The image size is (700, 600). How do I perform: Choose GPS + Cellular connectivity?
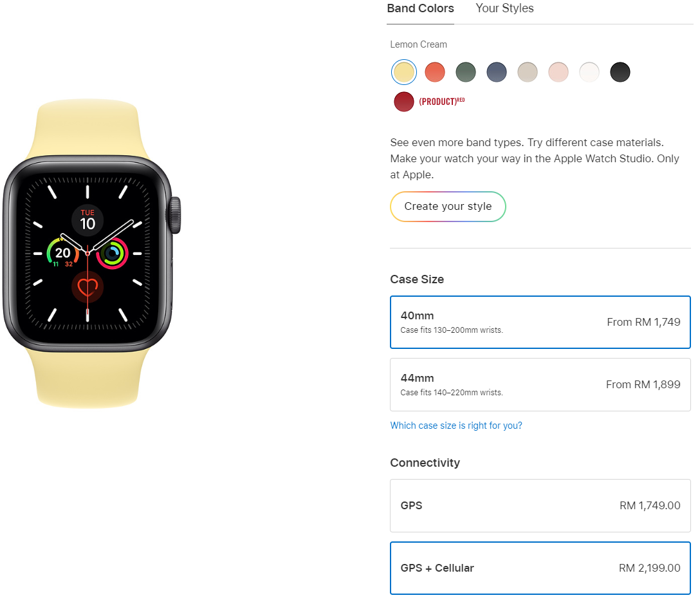[x=540, y=568]
